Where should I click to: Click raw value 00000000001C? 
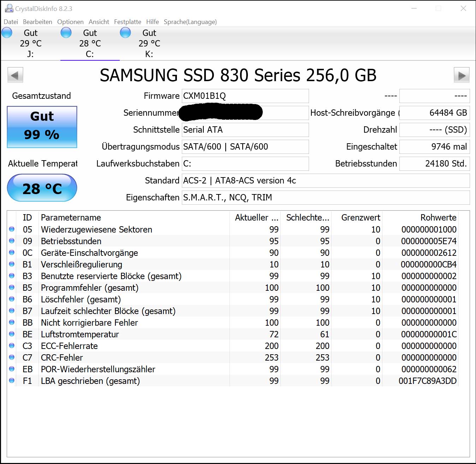pyautogui.click(x=429, y=334)
